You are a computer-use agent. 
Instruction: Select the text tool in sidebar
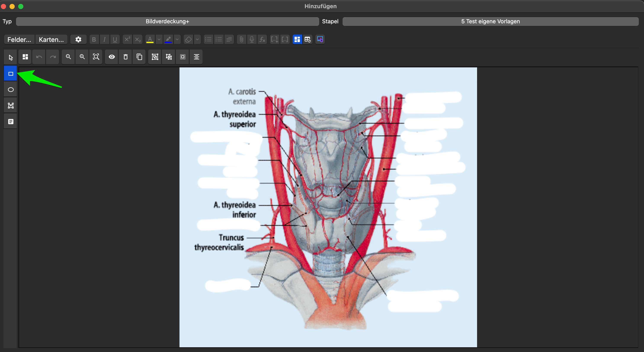pyautogui.click(x=11, y=122)
